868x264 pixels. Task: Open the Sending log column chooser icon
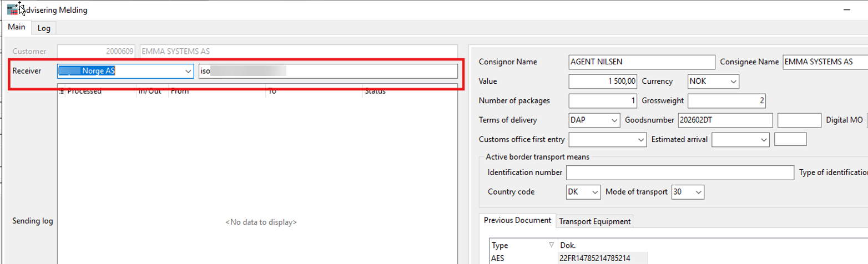click(62, 92)
